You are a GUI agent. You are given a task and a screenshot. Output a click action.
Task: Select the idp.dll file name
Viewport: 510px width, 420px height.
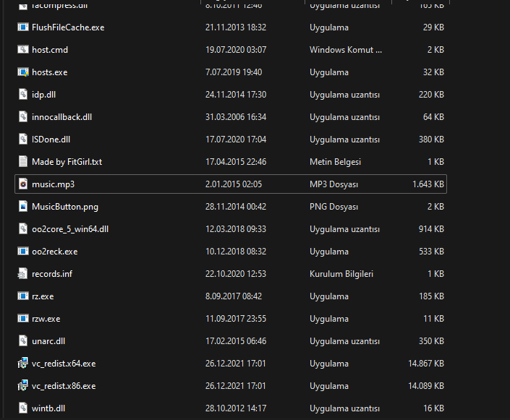tap(43, 95)
